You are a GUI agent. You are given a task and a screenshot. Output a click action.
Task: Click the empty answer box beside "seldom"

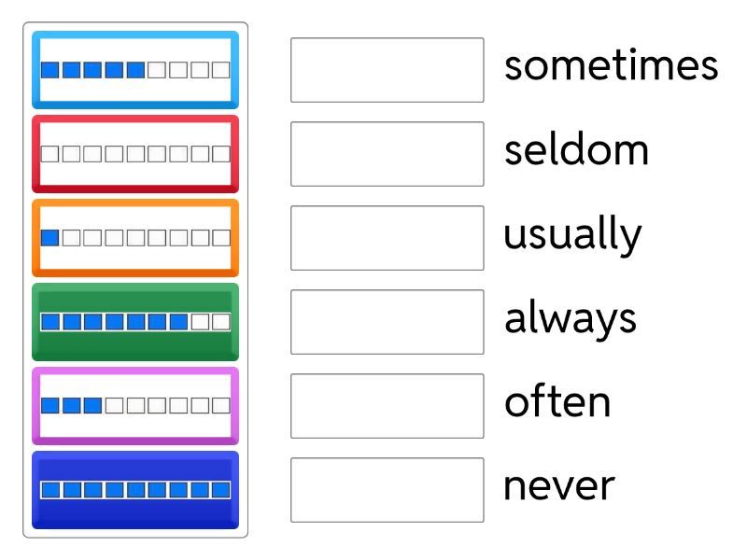point(387,154)
